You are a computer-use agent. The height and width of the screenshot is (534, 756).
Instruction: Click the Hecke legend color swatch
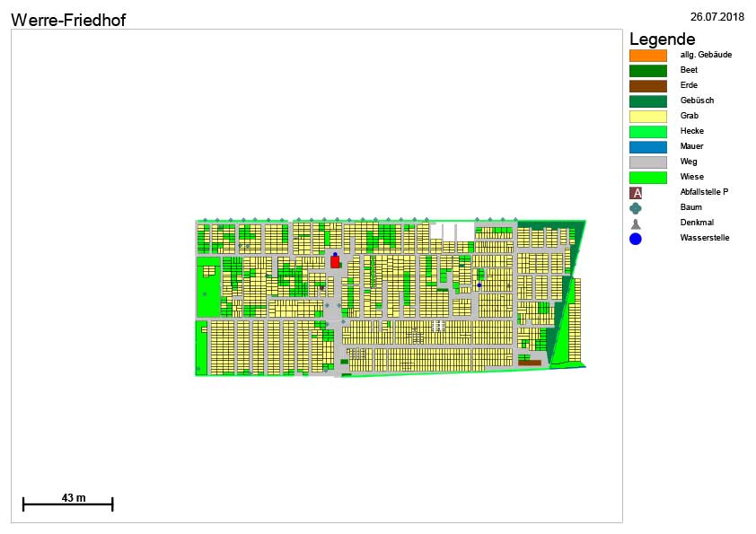648,132
